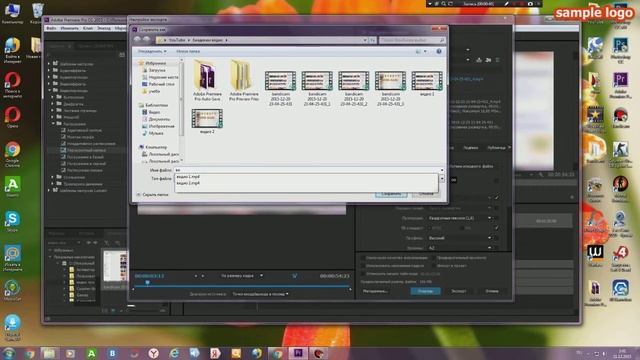The image size is (640, 360).
Task: Toggle the checkbox beside the Профиль dropdown
Action: coord(496,238)
